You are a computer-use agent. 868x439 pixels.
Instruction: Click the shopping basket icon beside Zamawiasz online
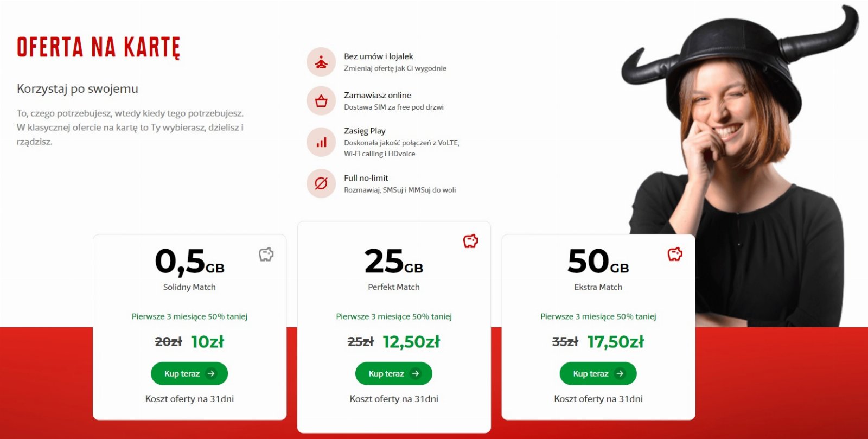pyautogui.click(x=321, y=101)
